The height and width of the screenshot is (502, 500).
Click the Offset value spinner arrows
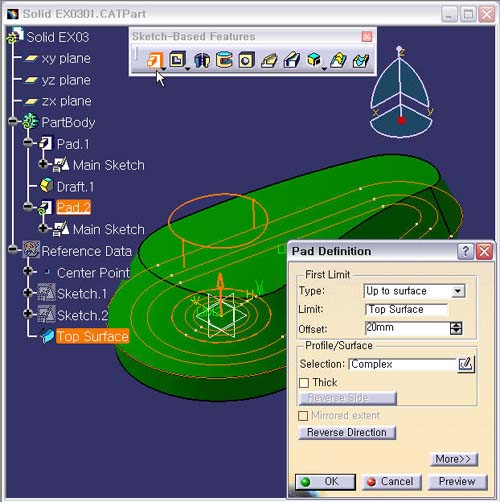pos(456,328)
